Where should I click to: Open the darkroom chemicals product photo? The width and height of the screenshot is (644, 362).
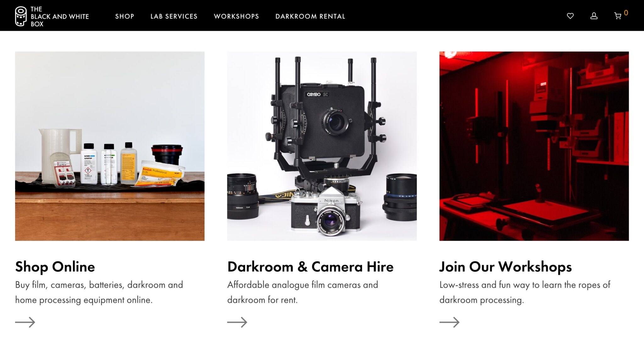pyautogui.click(x=110, y=146)
